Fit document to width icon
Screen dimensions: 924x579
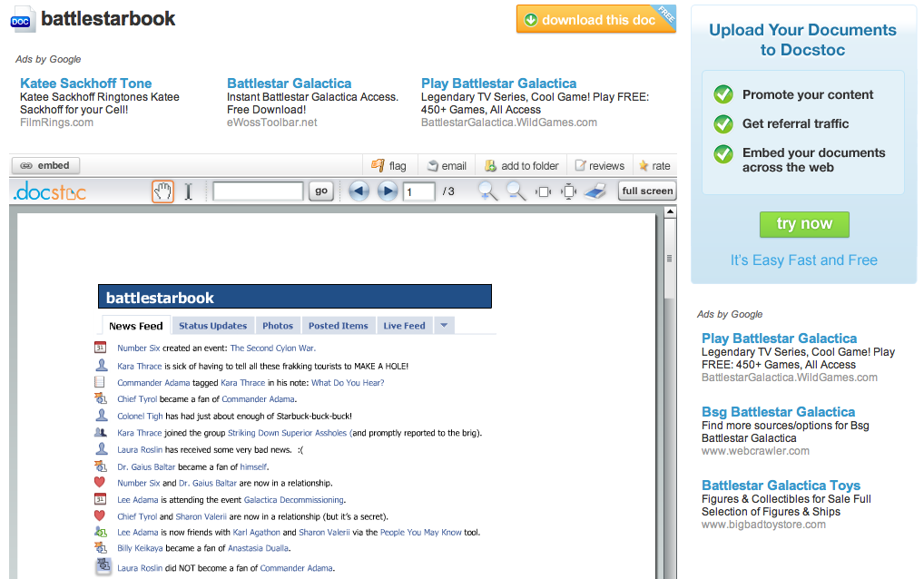coord(543,191)
